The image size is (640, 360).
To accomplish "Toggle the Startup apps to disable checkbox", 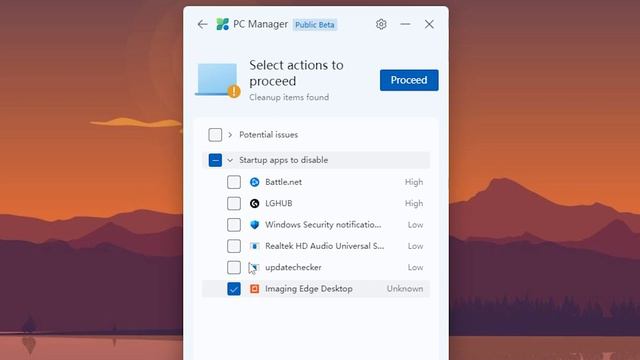I will [x=215, y=160].
